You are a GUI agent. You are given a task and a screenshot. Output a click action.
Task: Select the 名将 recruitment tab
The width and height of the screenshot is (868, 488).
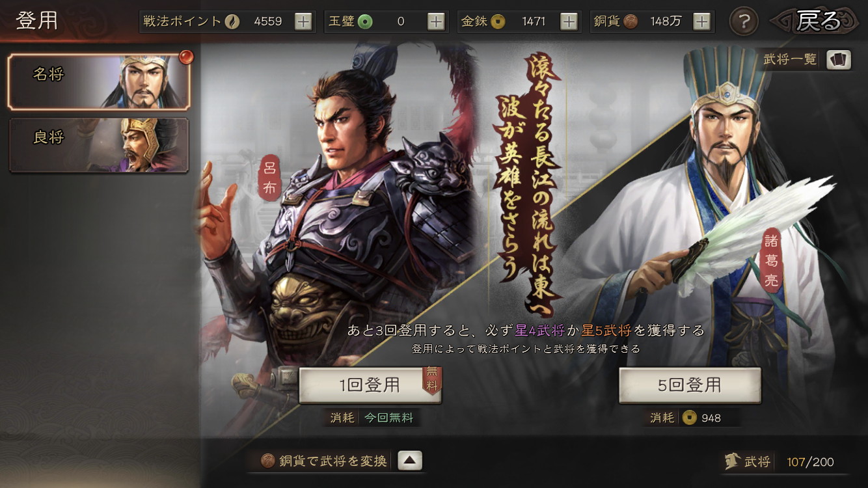99,81
